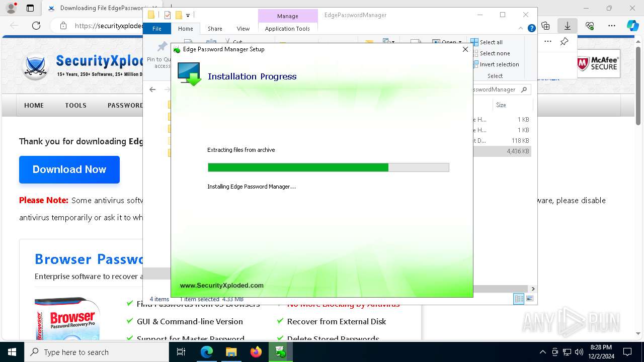Open the Application Tools tab
Viewport: 644px width, 362px height.
pyautogui.click(x=287, y=29)
